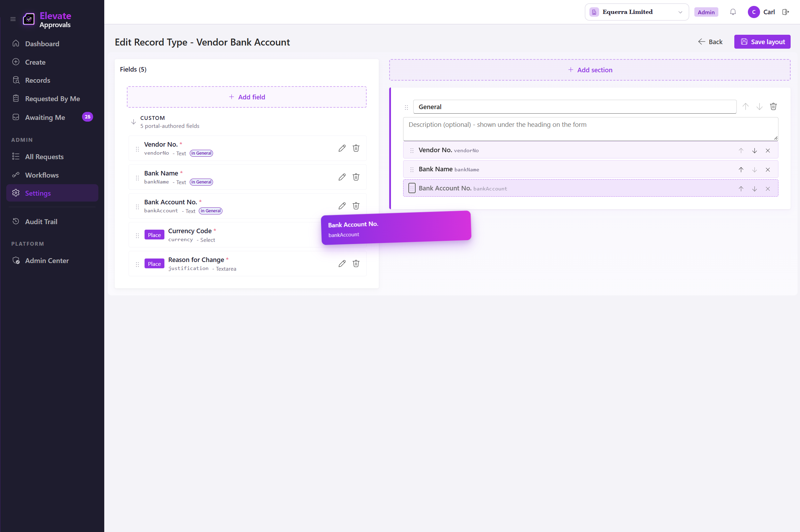Place the Reason for Change field
This screenshot has height=532, width=800.
[x=154, y=264]
